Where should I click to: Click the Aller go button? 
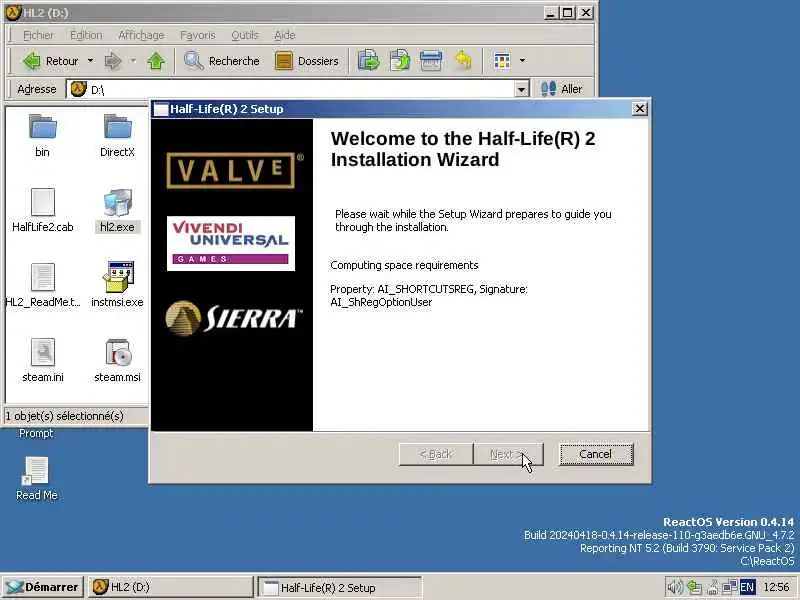[x=561, y=89]
